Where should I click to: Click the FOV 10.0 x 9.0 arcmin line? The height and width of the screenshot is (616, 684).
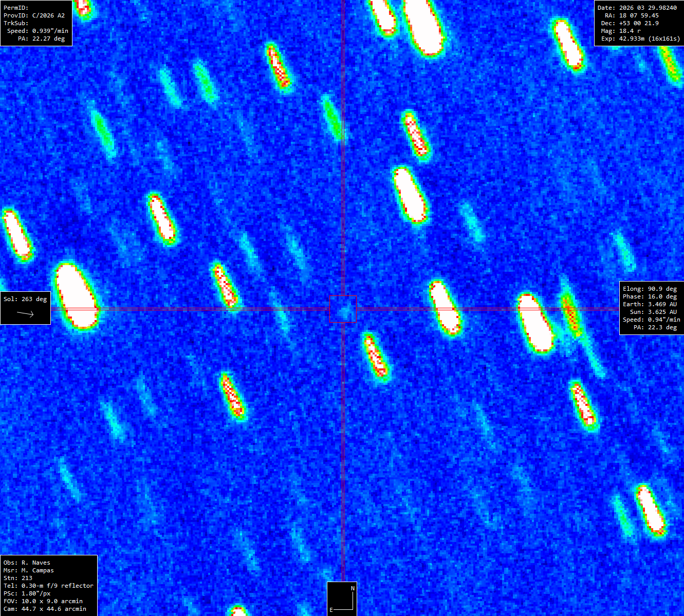click(43, 601)
